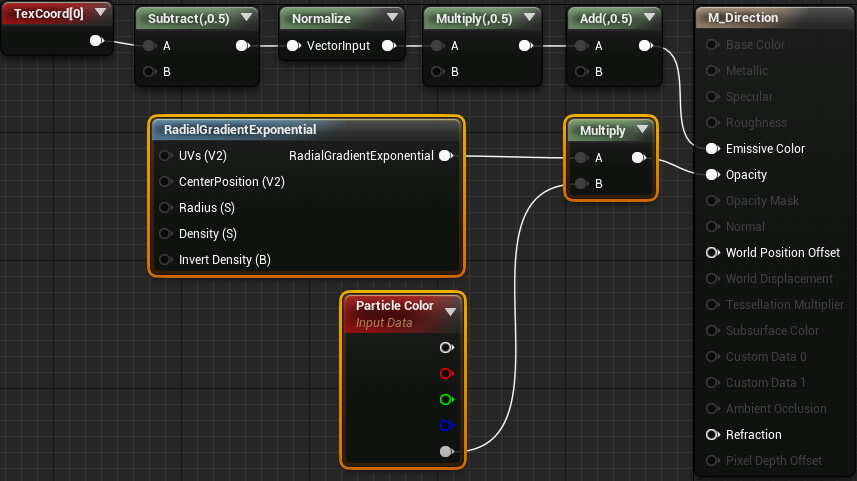Select the Particle Color node header
This screenshot has width=857, height=481.
pos(403,314)
